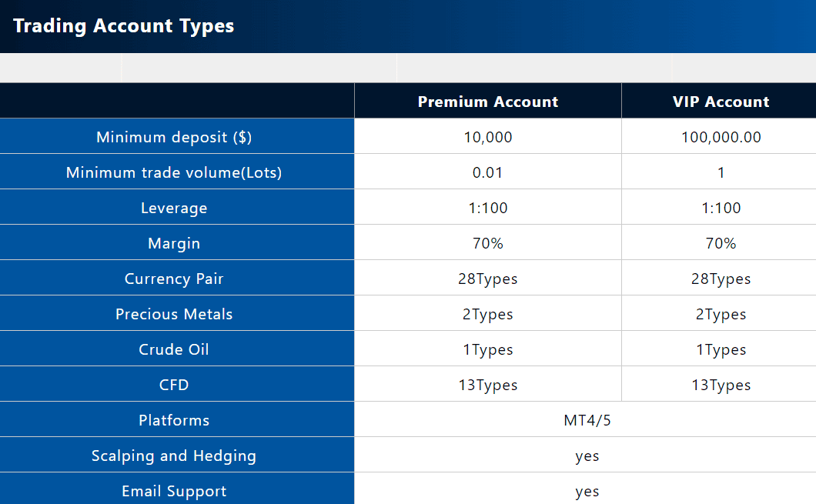The height and width of the screenshot is (504, 816).
Task: Click the 'Precious Metals' row label
Action: point(174,314)
